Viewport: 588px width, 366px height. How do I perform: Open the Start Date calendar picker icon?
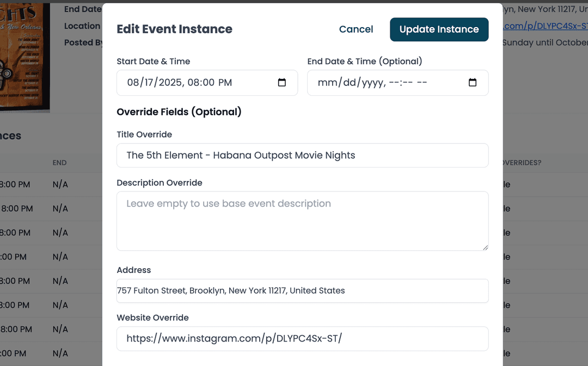tap(282, 82)
